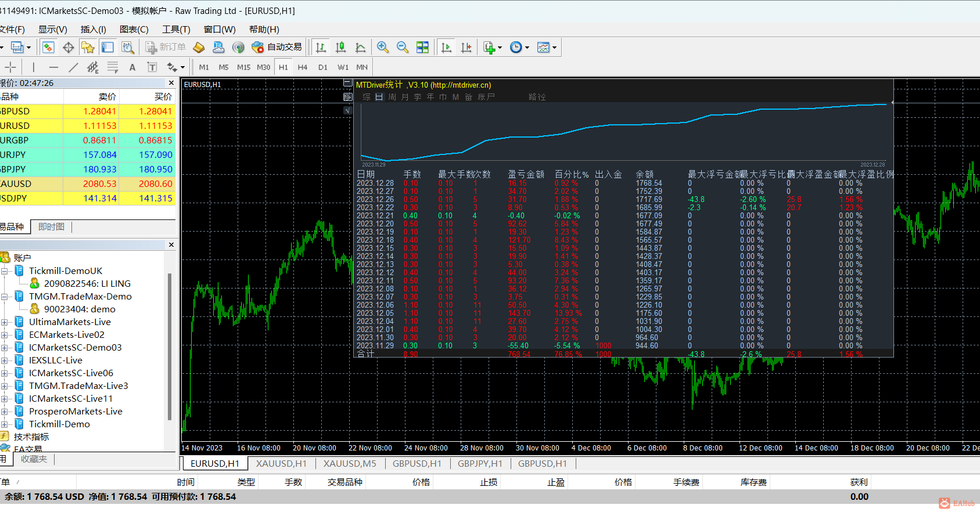Open the chart periods clock dropdown arrow

pyautogui.click(x=527, y=48)
